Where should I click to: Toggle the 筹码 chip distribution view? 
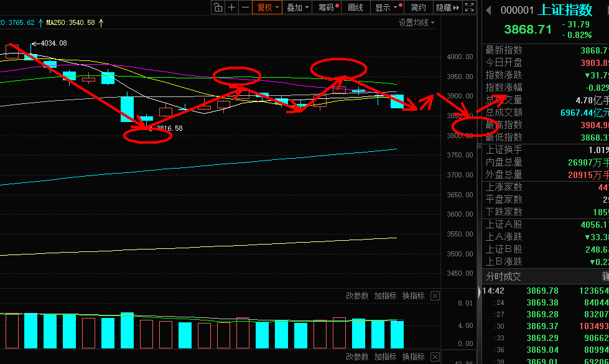click(327, 7)
